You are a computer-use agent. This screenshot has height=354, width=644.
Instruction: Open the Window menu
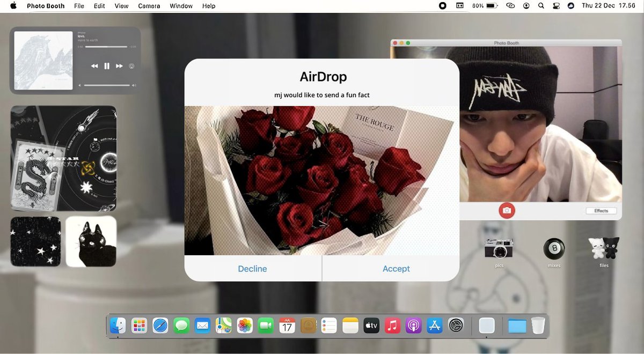pos(181,6)
